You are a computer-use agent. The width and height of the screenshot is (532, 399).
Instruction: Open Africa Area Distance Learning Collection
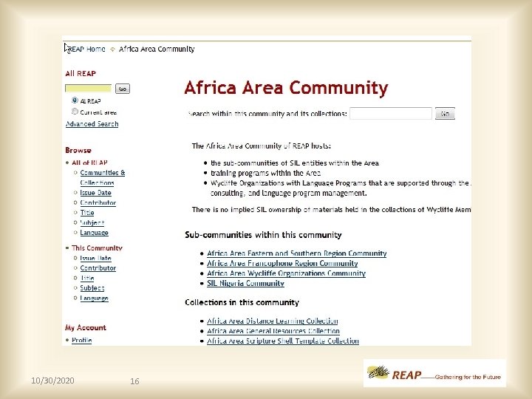tap(273, 321)
